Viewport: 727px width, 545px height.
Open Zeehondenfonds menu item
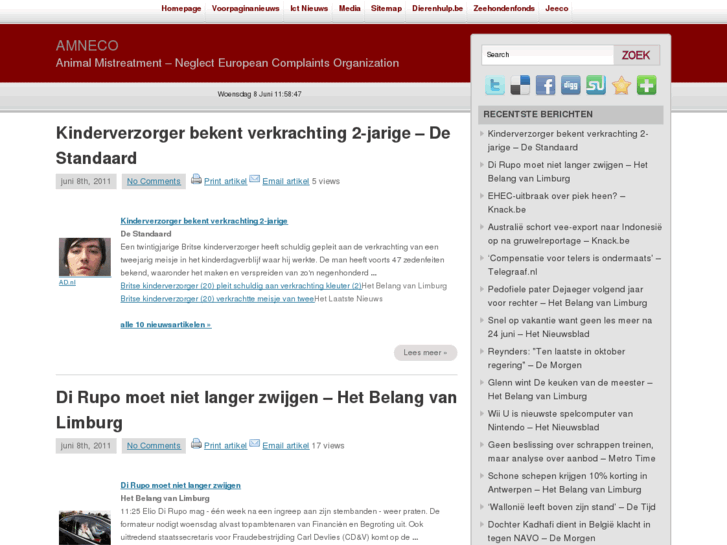504,8
